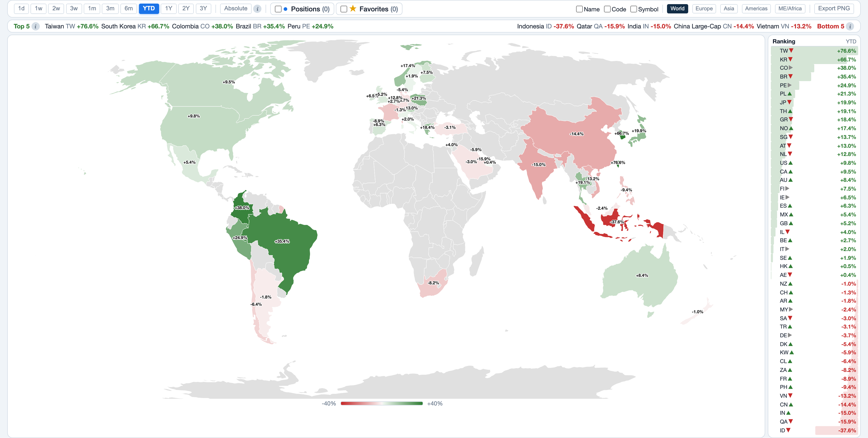Image resolution: width=868 pixels, height=438 pixels.
Task: Check the Name label checkbox
Action: [x=579, y=9]
